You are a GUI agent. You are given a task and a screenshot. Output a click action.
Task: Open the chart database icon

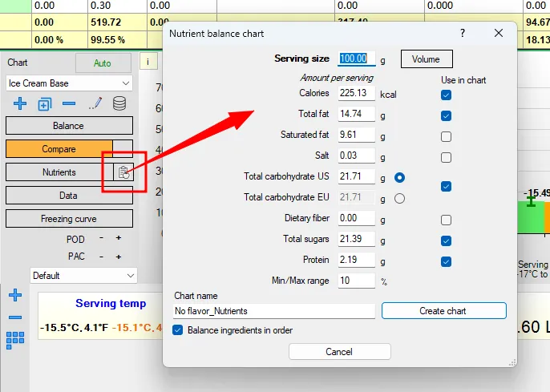(119, 103)
